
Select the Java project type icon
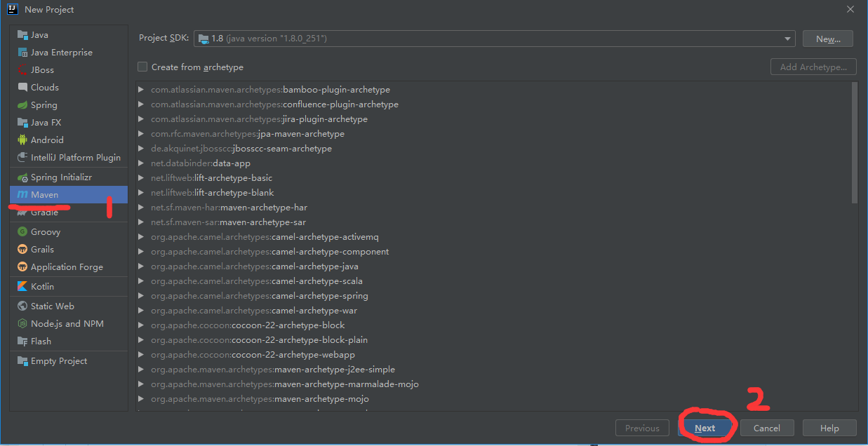point(22,35)
